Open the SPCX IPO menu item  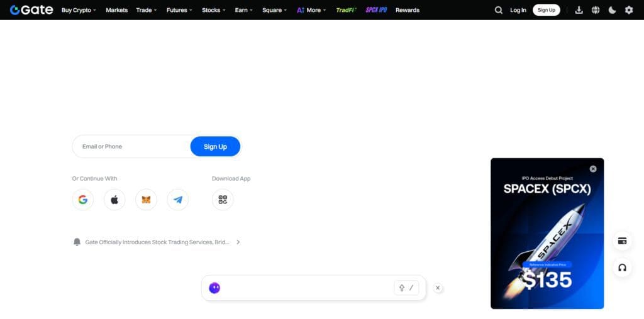pyautogui.click(x=376, y=10)
